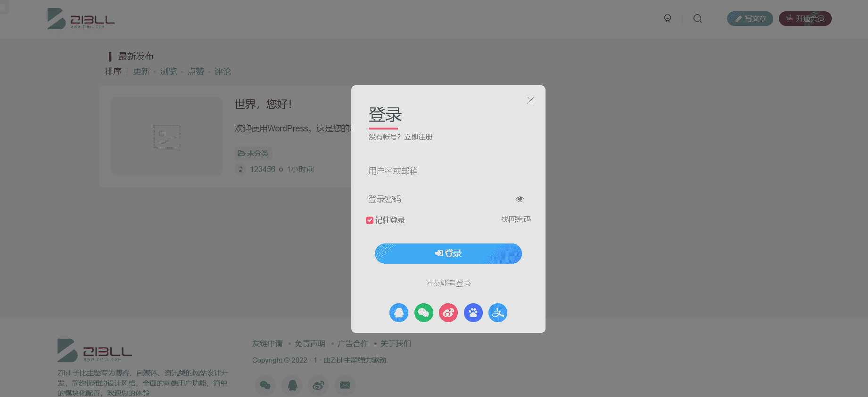Open the 广告合作 footer link
This screenshot has height=397, width=868.
(353, 344)
